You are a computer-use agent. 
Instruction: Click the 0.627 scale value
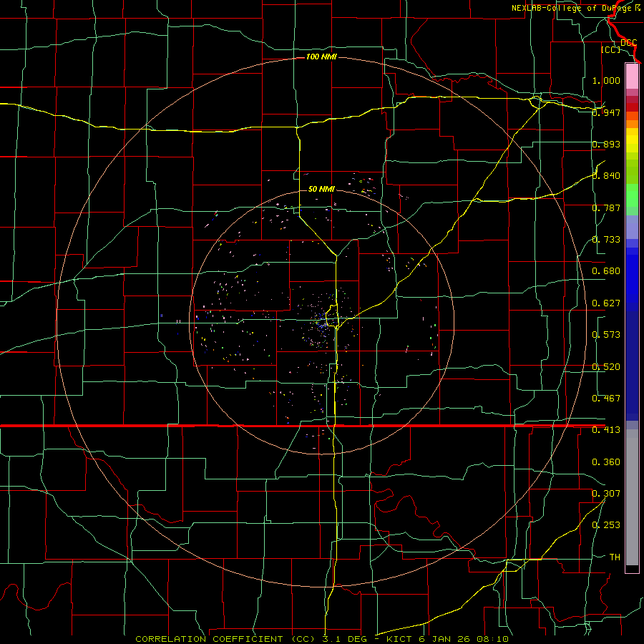(x=606, y=303)
